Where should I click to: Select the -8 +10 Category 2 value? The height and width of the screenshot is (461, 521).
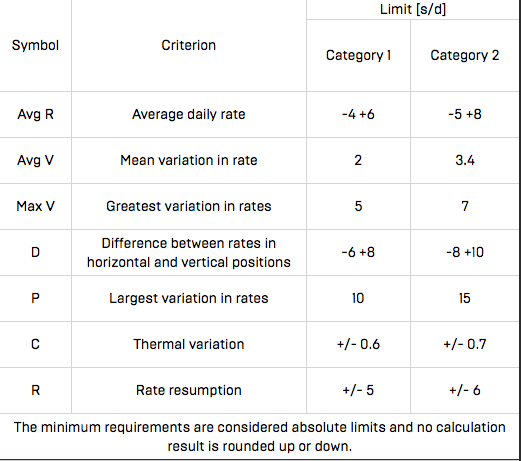[465, 252]
